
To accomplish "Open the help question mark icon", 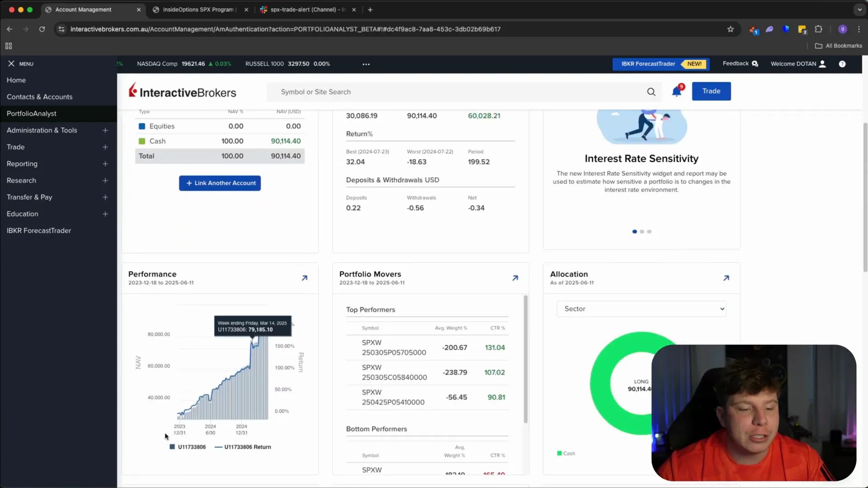I will pyautogui.click(x=842, y=64).
